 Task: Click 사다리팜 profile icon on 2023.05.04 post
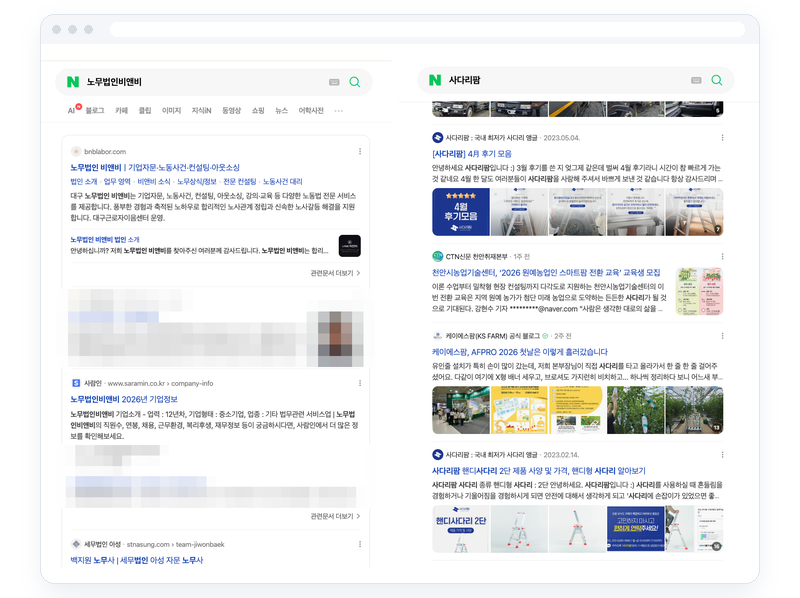pos(438,138)
